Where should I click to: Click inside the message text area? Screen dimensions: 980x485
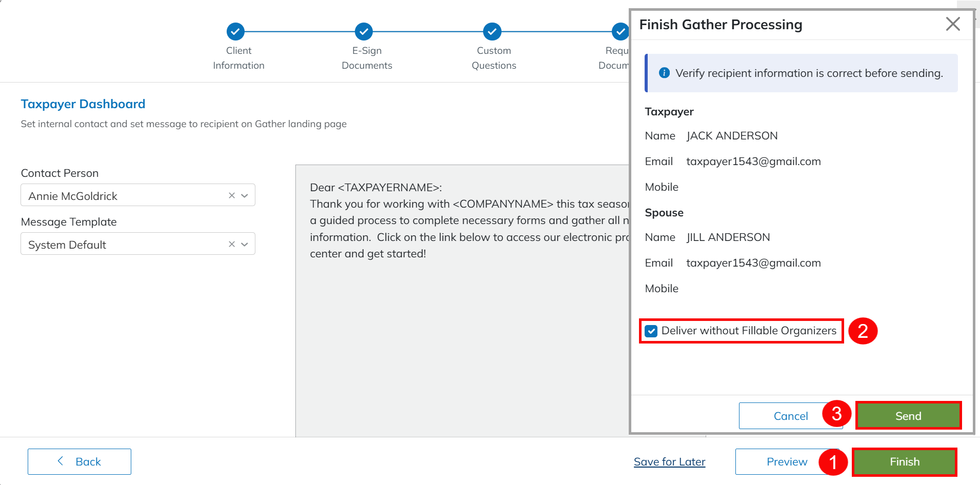tap(462, 333)
